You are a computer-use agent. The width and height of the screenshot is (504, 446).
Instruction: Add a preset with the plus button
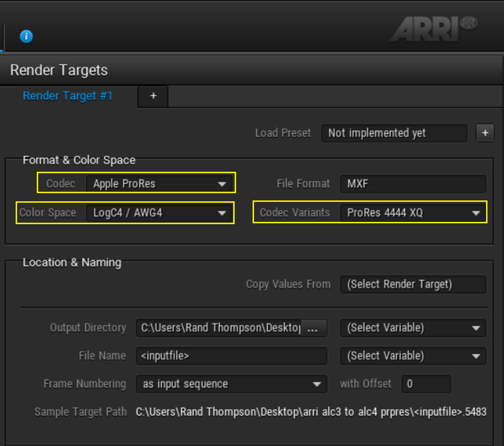click(485, 133)
